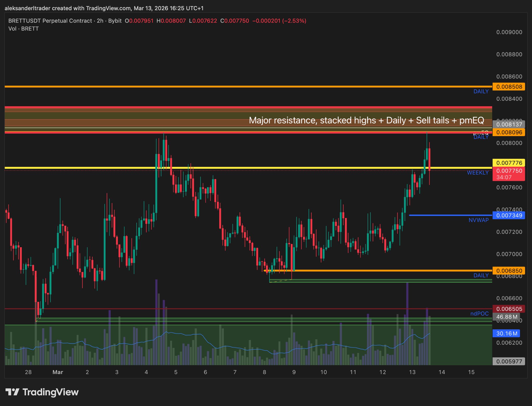Click the ndPOC line label
The height and width of the screenshot is (406, 532).
tap(479, 314)
